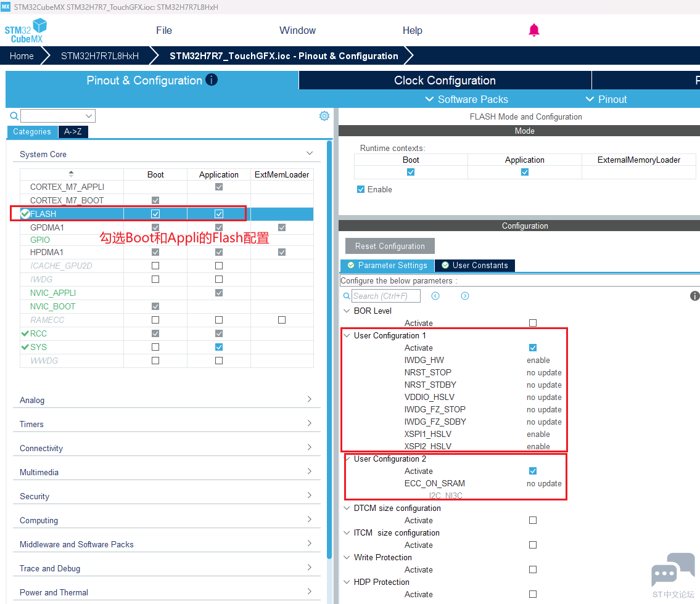Click the magnifier icon beside parameter search
The image size is (700, 604).
pyautogui.click(x=347, y=296)
